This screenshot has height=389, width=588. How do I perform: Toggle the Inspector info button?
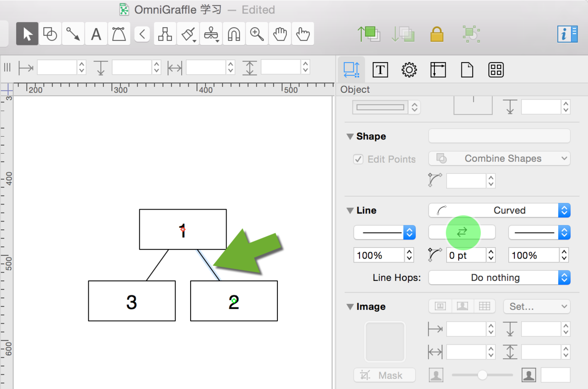pyautogui.click(x=568, y=34)
